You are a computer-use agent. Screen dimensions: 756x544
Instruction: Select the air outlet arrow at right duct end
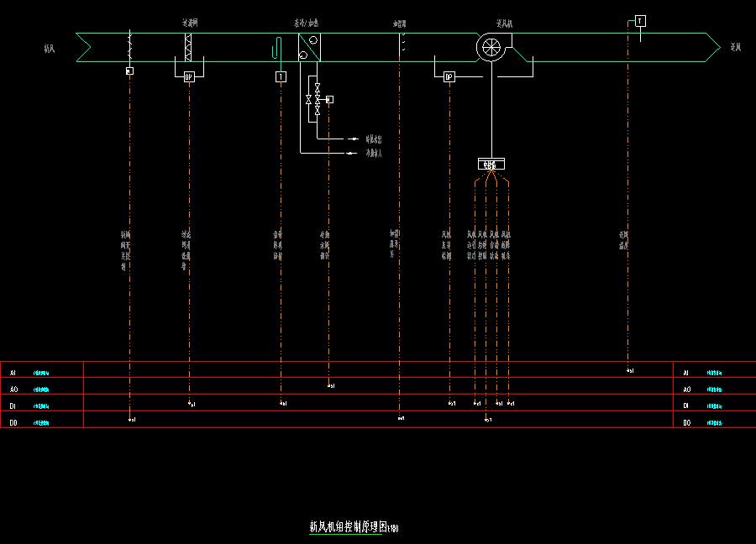(x=712, y=47)
